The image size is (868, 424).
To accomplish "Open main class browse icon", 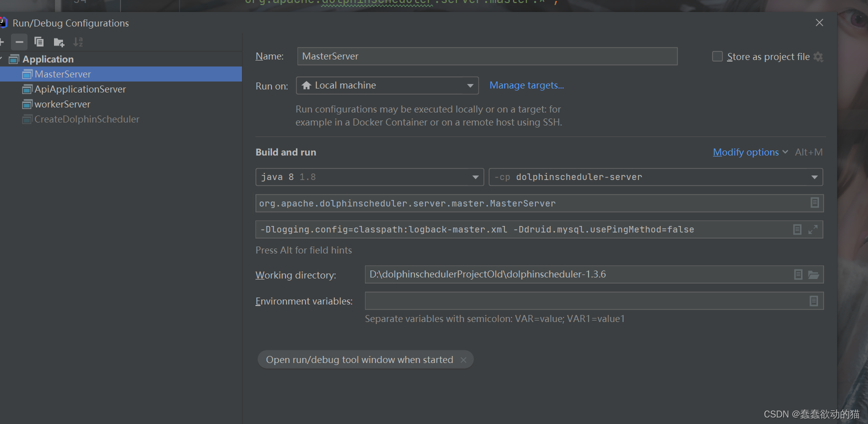I will (x=814, y=202).
